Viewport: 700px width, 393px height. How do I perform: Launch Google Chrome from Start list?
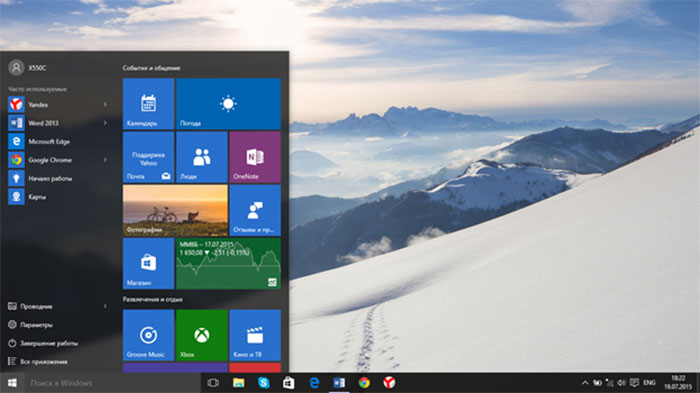tap(58, 160)
